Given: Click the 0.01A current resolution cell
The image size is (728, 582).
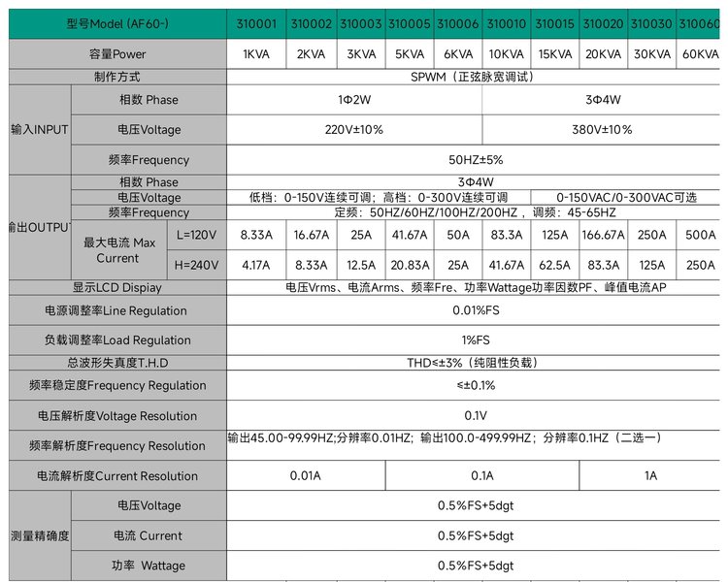Looking at the screenshot, I should (x=307, y=476).
